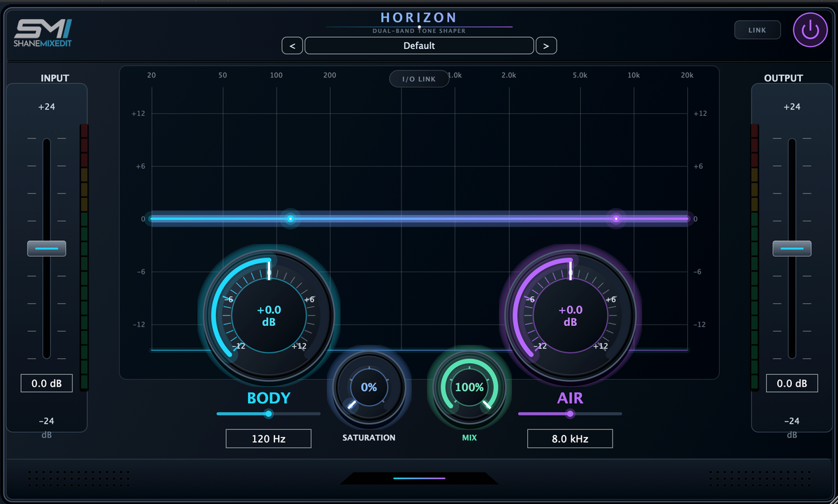Click the 5.0k frequency axis label

580,75
